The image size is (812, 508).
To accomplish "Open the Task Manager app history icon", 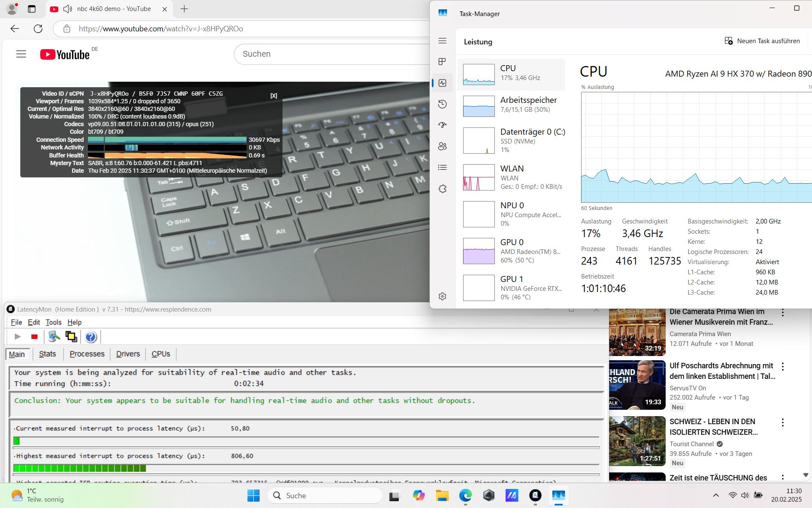I will point(442,104).
